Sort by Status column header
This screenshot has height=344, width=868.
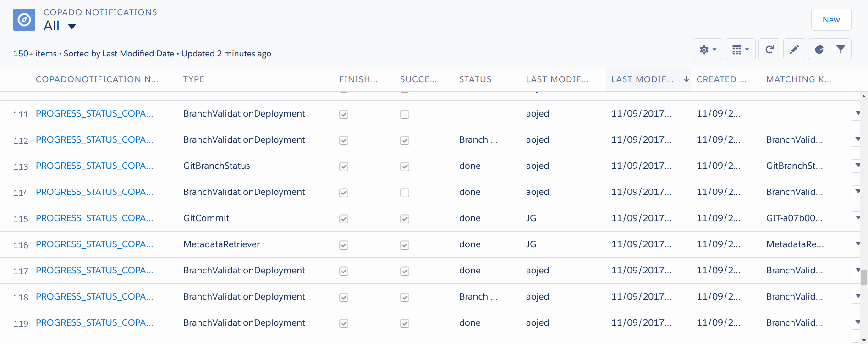coord(475,79)
